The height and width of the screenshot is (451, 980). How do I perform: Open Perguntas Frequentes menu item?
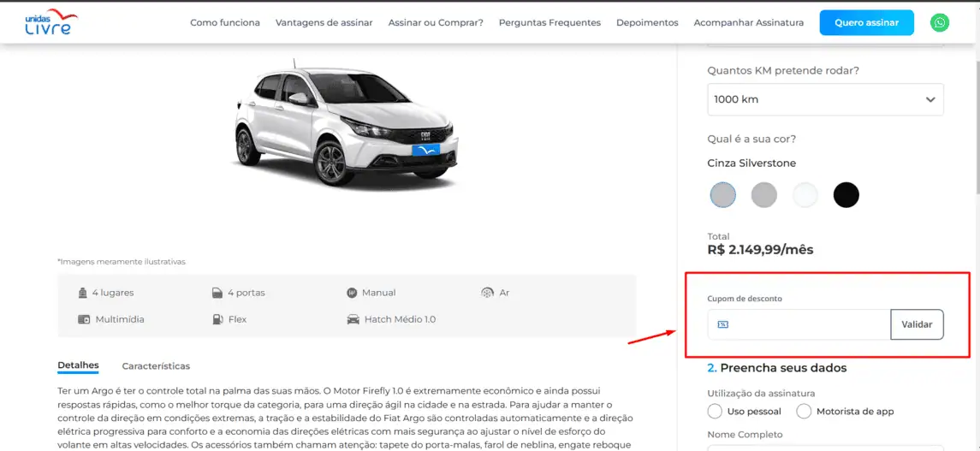[x=550, y=22]
